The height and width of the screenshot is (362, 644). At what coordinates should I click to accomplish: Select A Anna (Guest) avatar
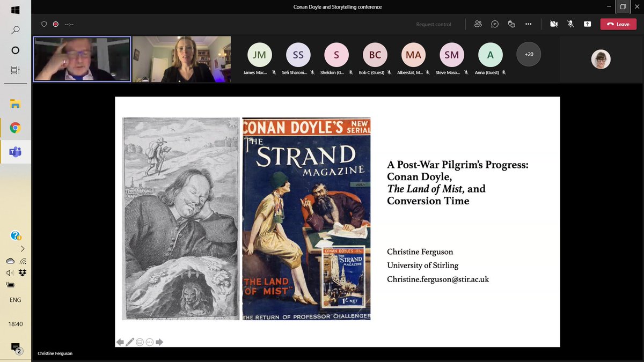coord(491,55)
